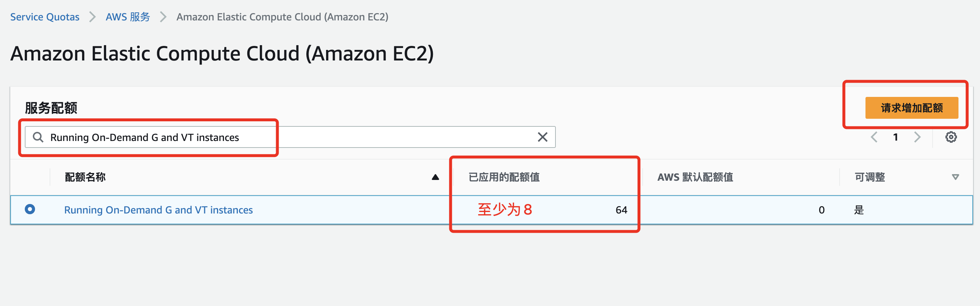Screen dimensions: 980x306
Task: Sort by 配额名称 column header
Action: pos(85,177)
